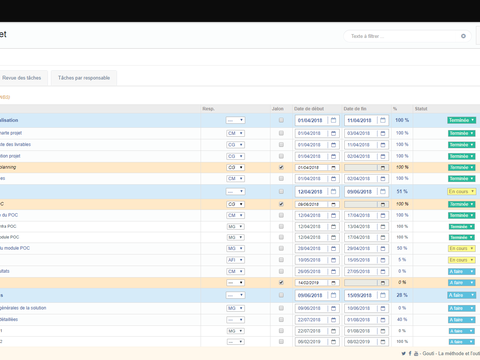
Task: Open calendar icon beside 28/04/2018 start date
Action: 333,249
